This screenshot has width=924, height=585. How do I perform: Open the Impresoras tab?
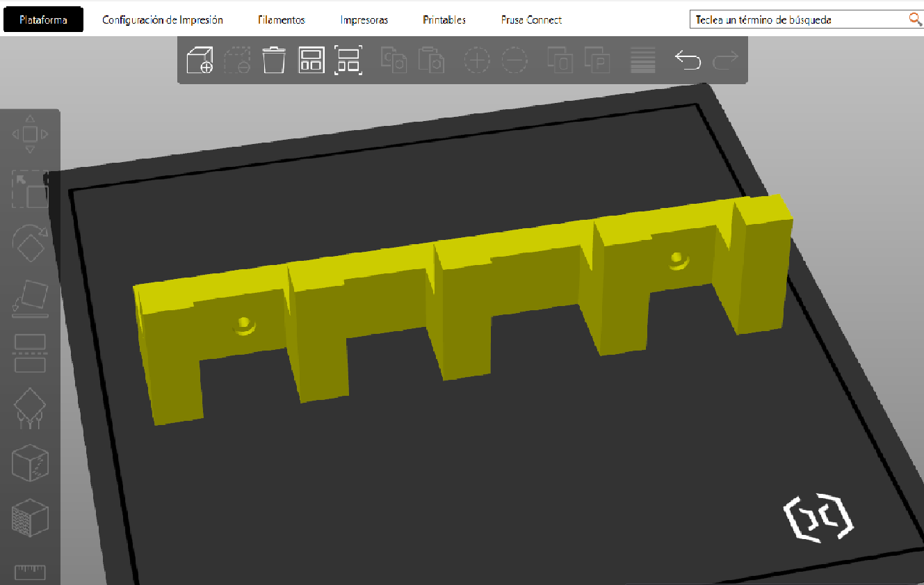[x=364, y=19]
